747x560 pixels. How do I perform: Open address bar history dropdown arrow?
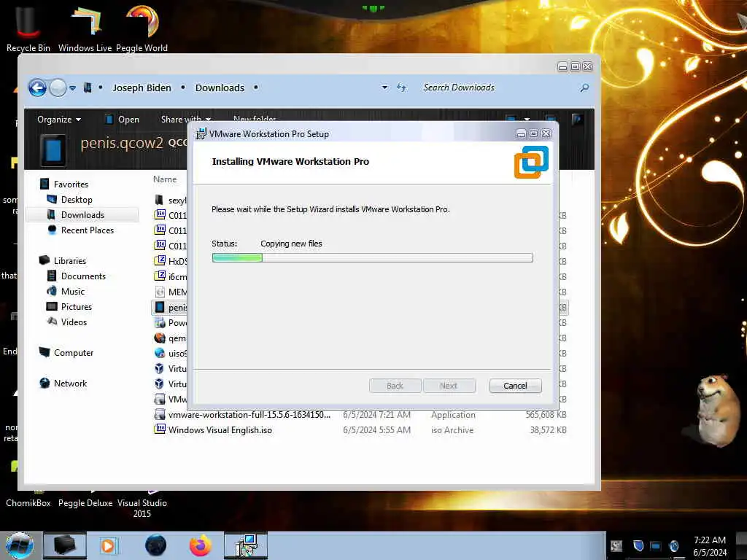(x=384, y=87)
